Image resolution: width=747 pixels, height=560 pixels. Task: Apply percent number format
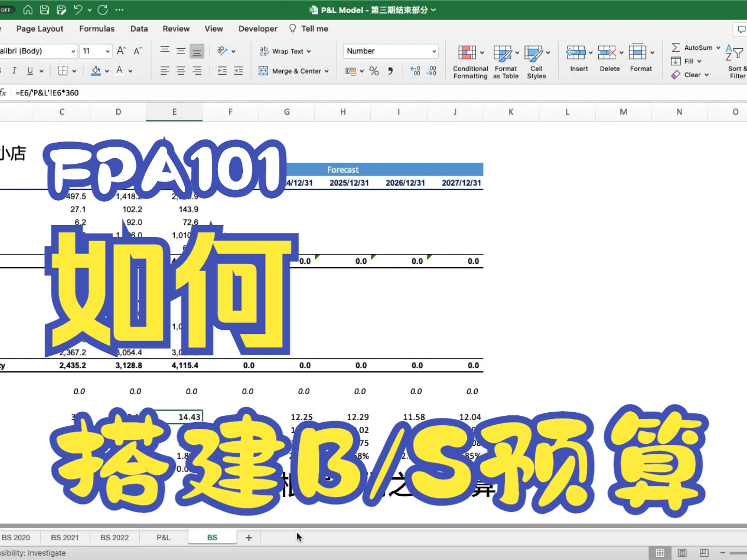coord(374,71)
